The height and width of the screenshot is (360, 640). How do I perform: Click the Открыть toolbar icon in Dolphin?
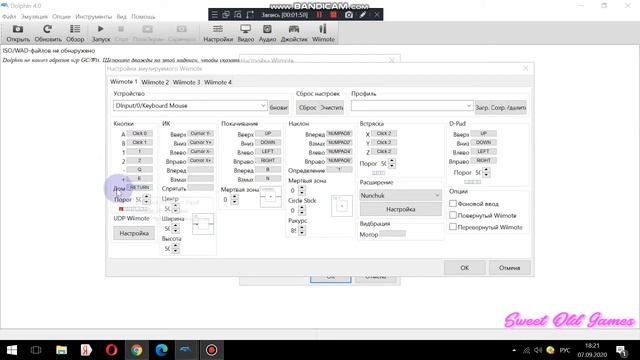click(x=18, y=33)
